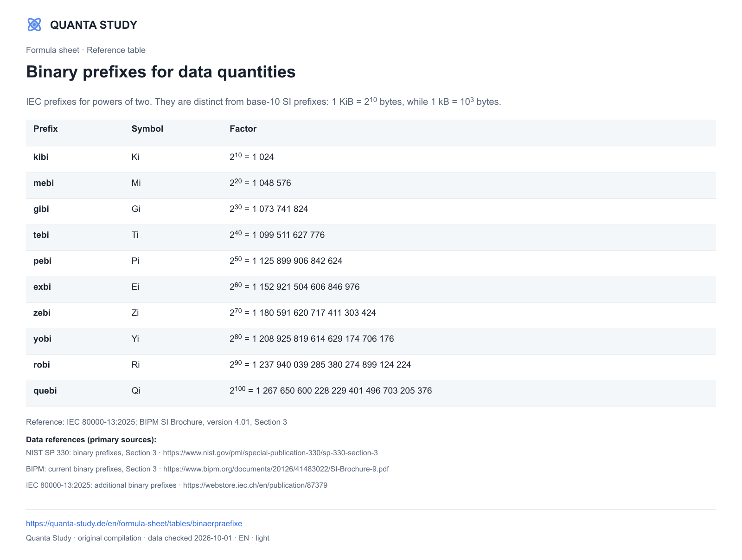742x560 pixels.
Task: Click the factor value 1 048 576
Action: [272, 183]
